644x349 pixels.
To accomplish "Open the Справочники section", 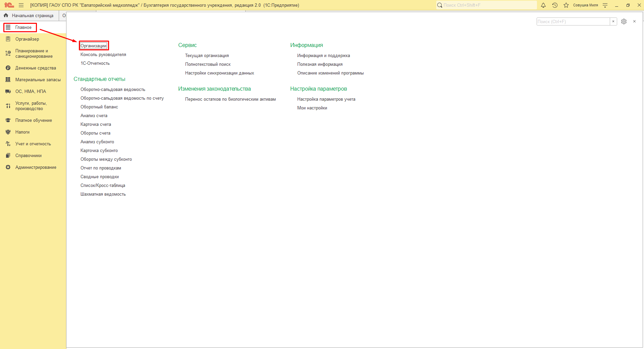I will point(29,156).
